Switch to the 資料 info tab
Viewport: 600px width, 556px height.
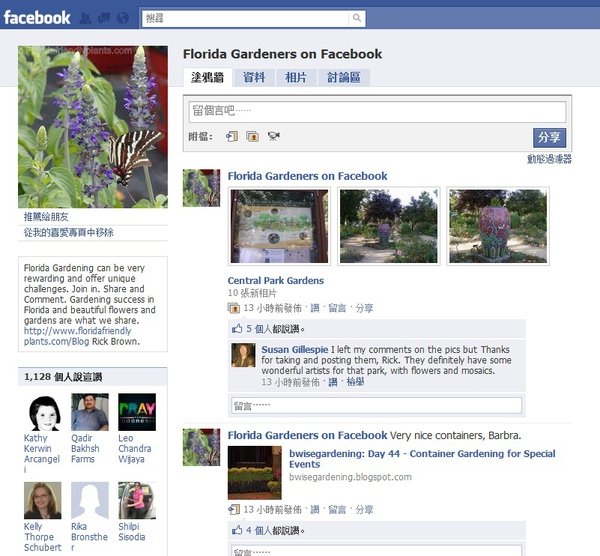(x=254, y=78)
